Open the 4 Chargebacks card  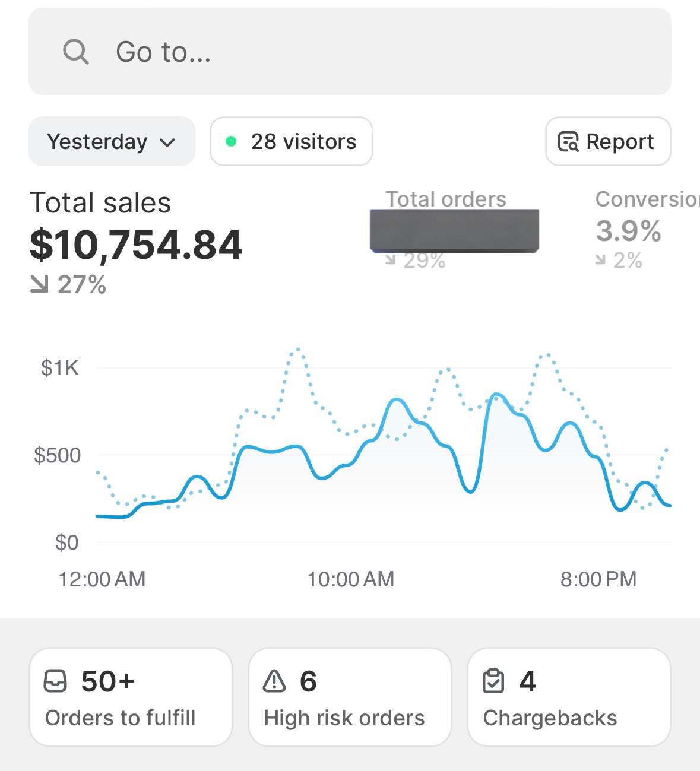click(569, 697)
